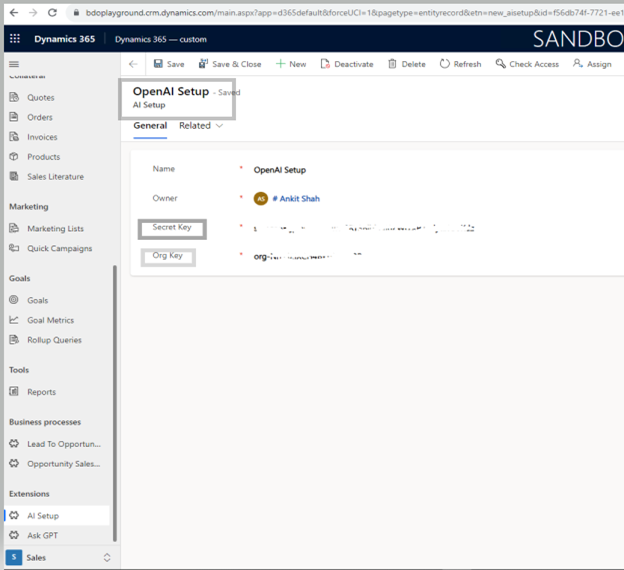Screen dimensions: 624x570
Task: Open the # Ankit Shah owner link
Action: pos(296,199)
